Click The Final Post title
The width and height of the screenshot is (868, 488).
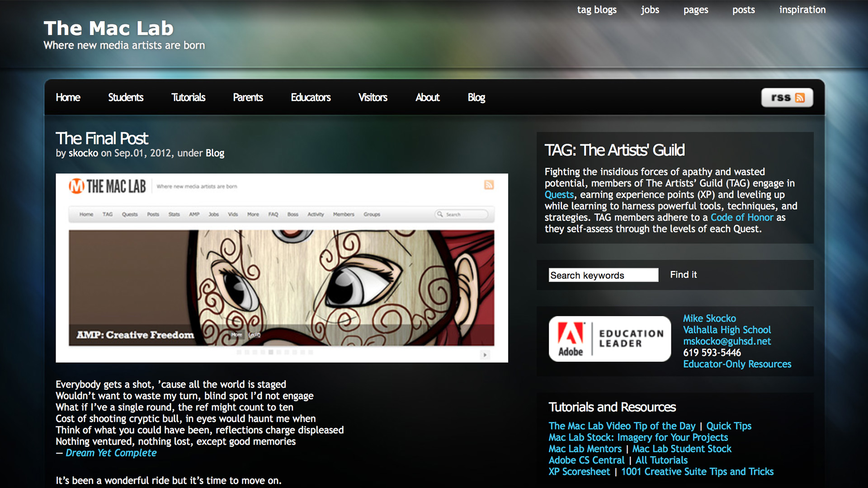(102, 138)
